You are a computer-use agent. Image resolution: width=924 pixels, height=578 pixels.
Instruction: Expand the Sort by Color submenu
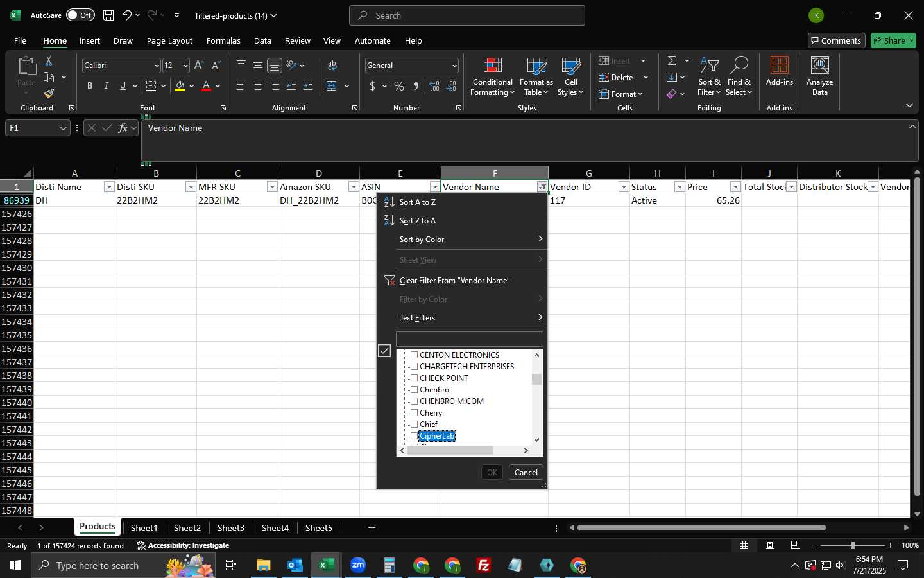(x=462, y=239)
